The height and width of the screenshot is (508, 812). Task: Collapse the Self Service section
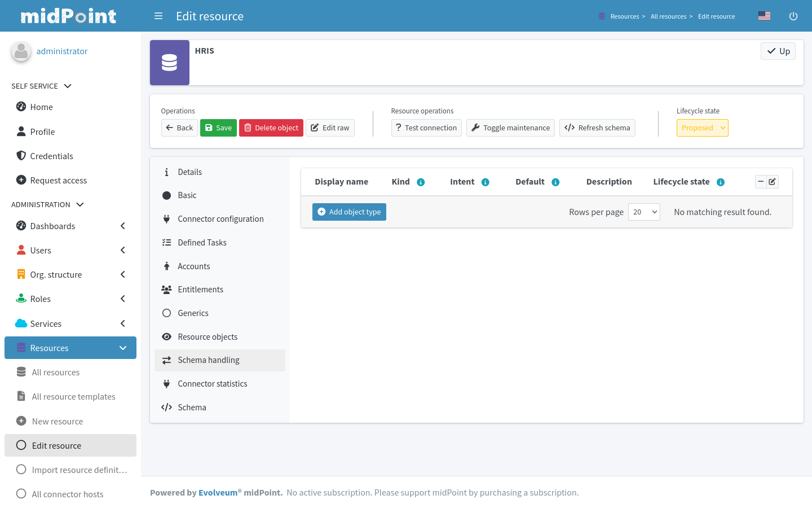coord(68,86)
